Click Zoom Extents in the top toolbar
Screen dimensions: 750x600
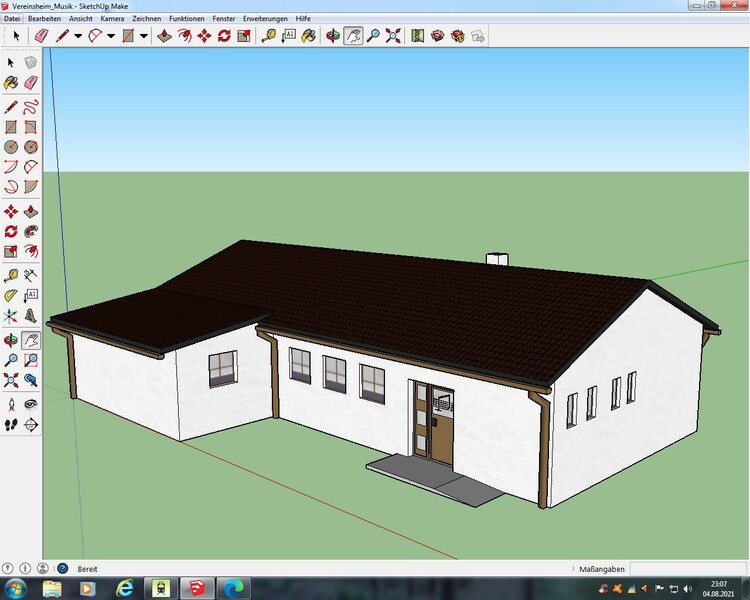pyautogui.click(x=393, y=36)
